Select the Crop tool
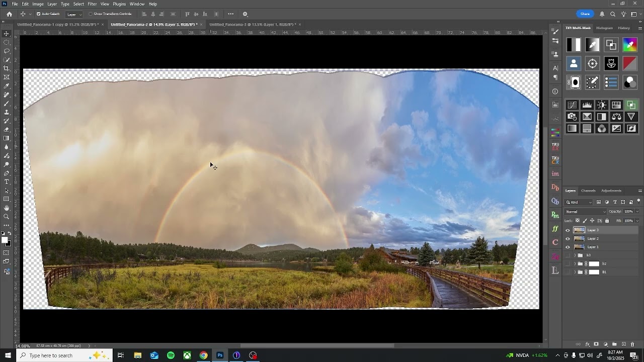The width and height of the screenshot is (644, 362). pos(7,68)
